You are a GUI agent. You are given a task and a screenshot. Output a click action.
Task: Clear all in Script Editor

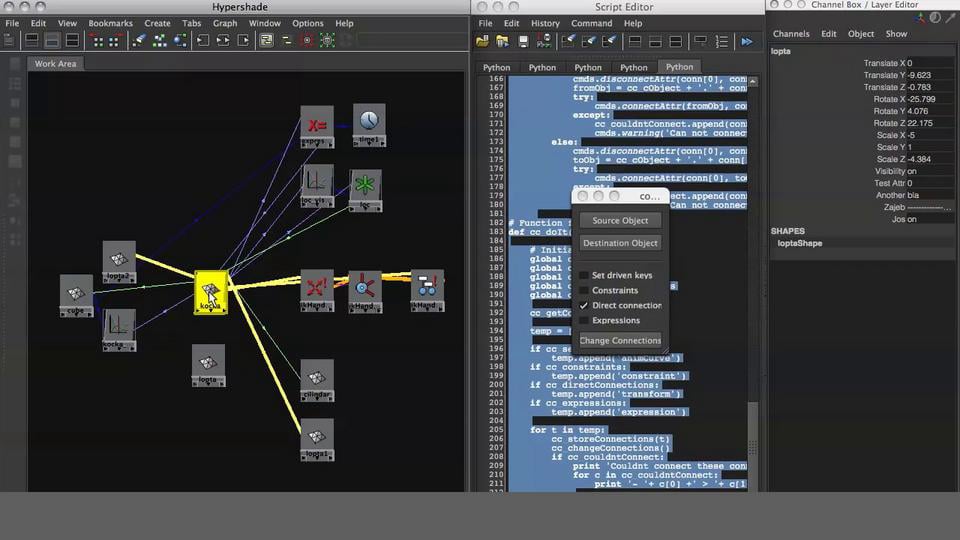point(609,42)
